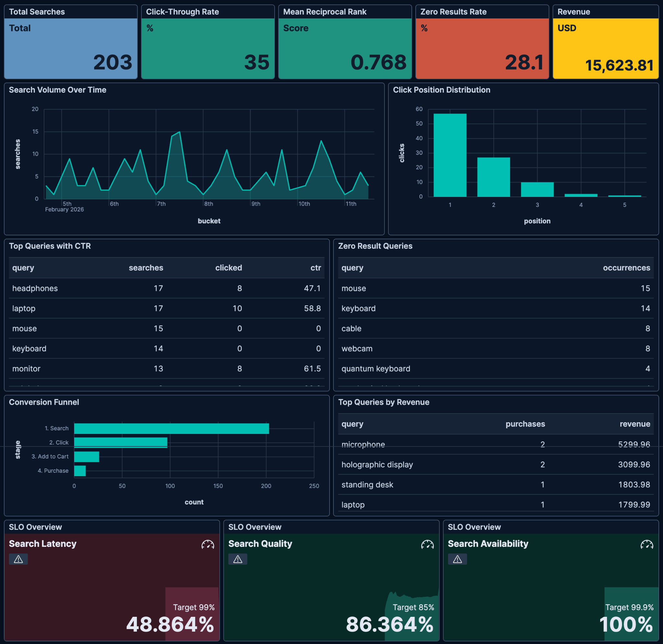Open the Search Quality SLO card title
The width and height of the screenshot is (663, 644).
click(260, 544)
